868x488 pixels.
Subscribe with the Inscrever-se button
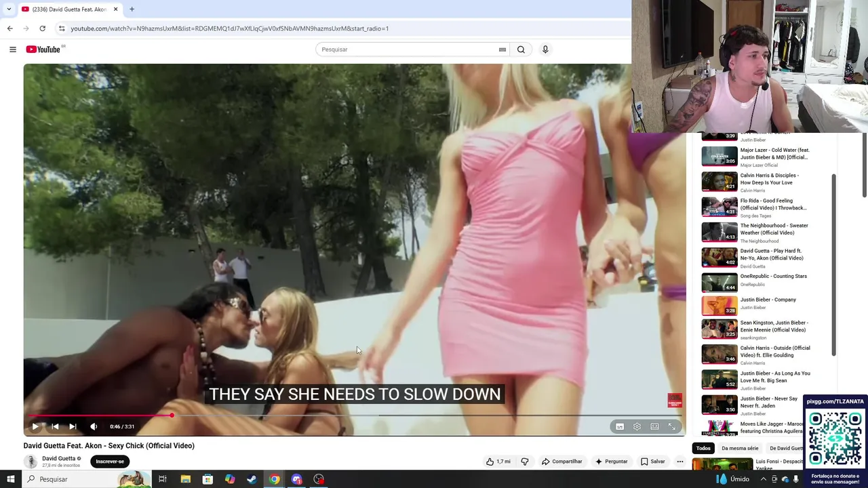coord(110,462)
